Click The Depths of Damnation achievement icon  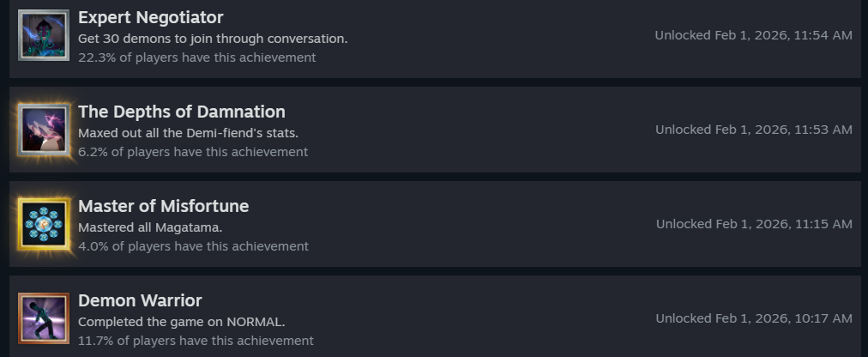tap(44, 130)
